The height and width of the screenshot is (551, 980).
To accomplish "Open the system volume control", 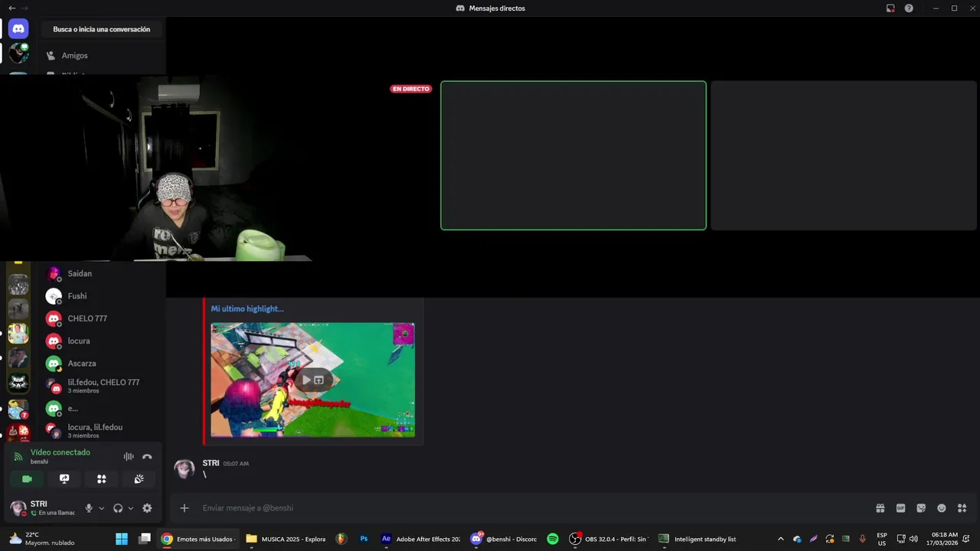I will pos(913,539).
